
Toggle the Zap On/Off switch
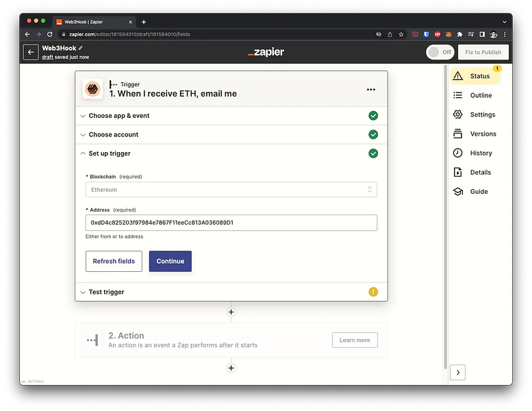[x=440, y=52]
